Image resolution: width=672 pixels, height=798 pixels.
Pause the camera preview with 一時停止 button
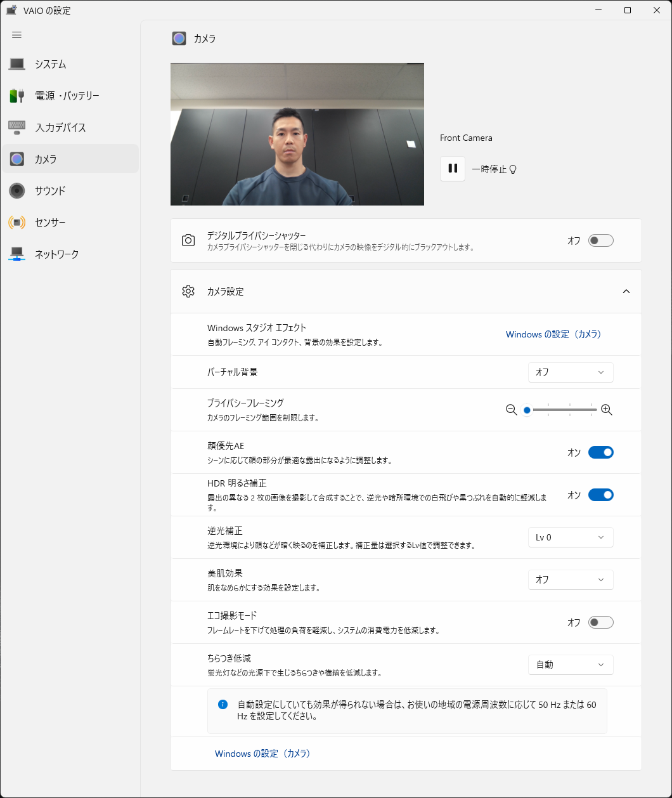(x=453, y=169)
